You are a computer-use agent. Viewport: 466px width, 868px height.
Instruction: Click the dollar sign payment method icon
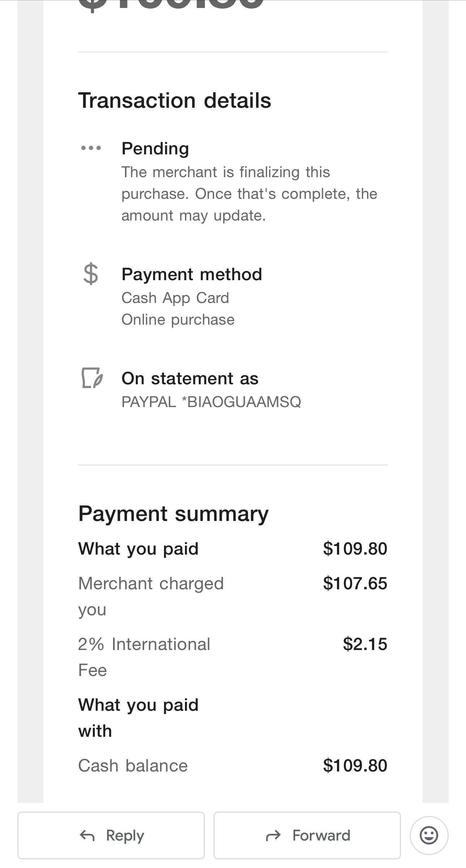pos(91,274)
